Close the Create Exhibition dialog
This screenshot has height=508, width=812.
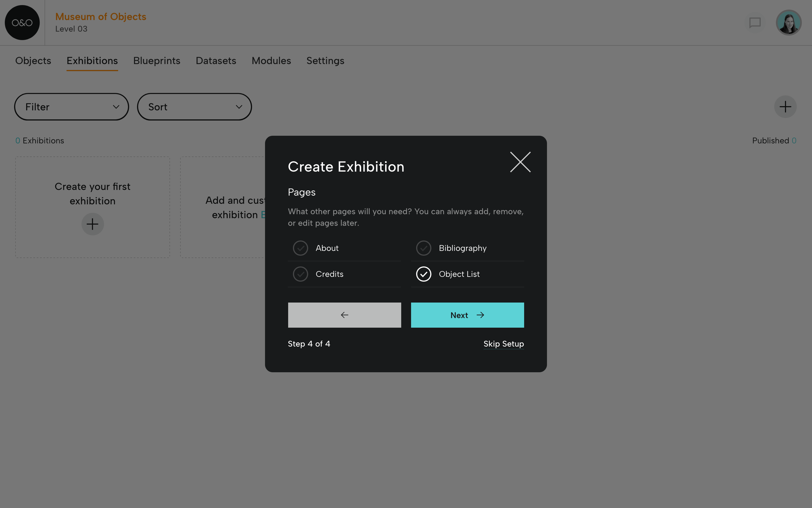(520, 162)
